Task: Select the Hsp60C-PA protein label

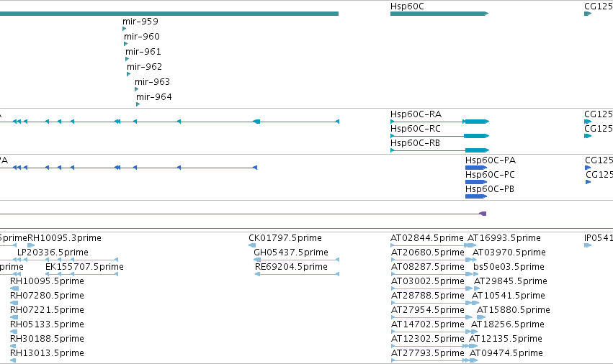Action: click(x=491, y=160)
